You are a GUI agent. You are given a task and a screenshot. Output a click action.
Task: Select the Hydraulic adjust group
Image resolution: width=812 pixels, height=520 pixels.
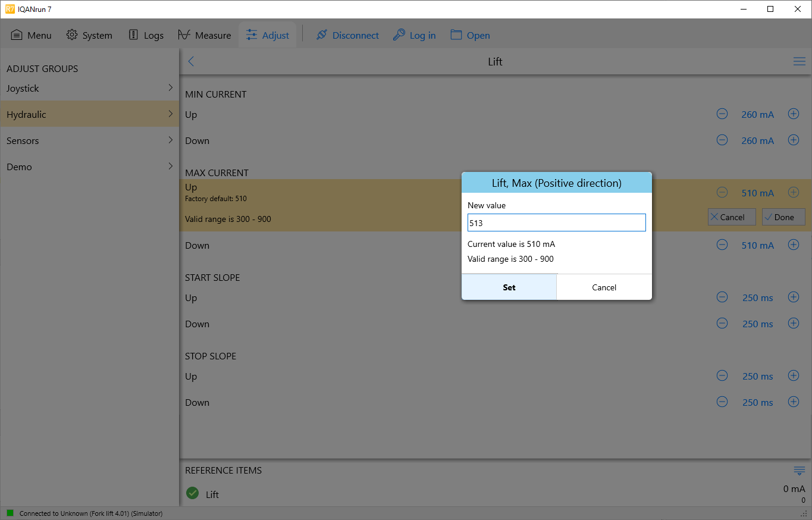tap(89, 114)
